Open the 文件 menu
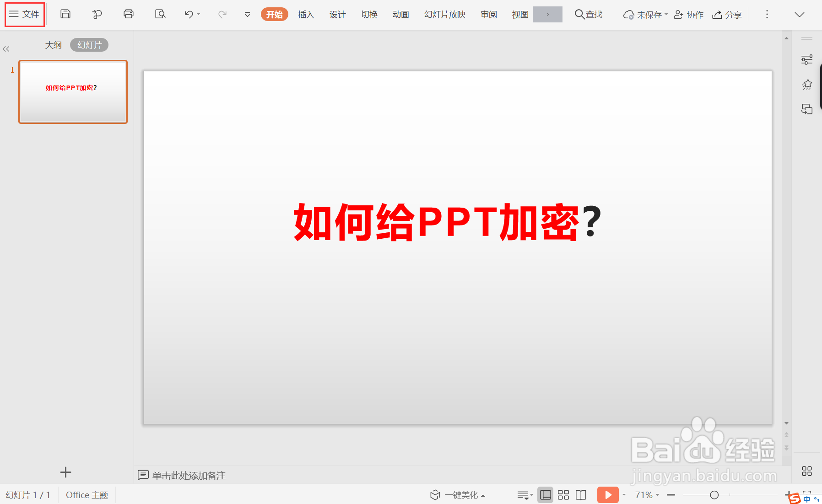 coord(24,14)
